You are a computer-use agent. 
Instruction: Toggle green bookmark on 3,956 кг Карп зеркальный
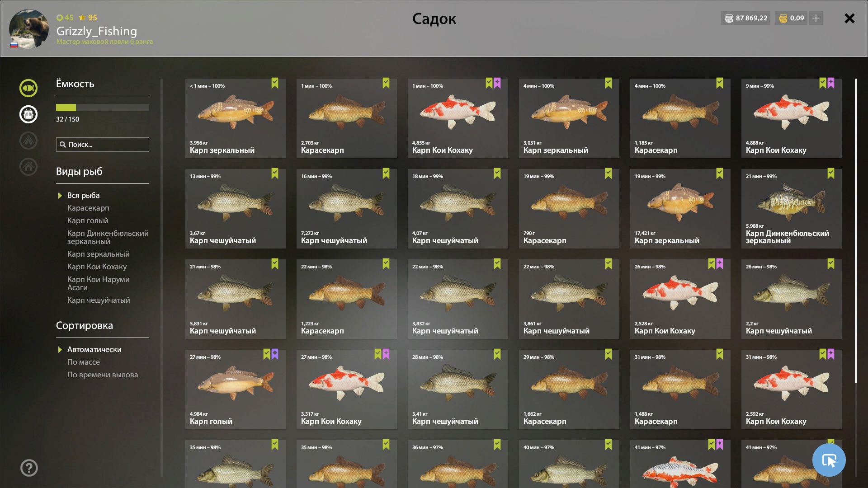tap(275, 83)
